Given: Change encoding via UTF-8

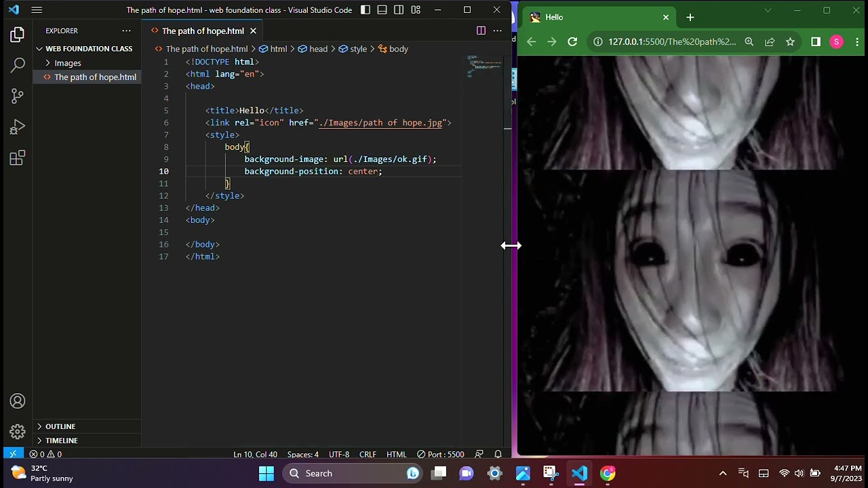Looking at the screenshot, I should coord(339,454).
